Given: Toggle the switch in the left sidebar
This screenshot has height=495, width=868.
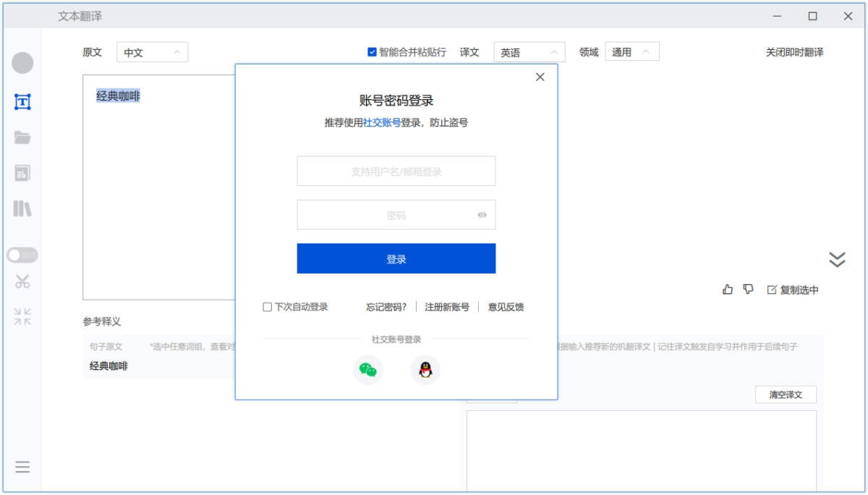Looking at the screenshot, I should 22,255.
